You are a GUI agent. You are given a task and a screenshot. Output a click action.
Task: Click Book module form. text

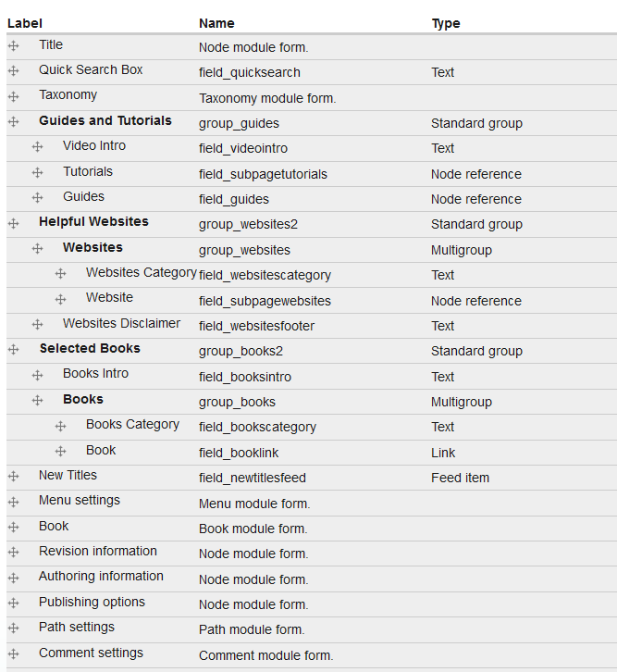click(x=253, y=529)
